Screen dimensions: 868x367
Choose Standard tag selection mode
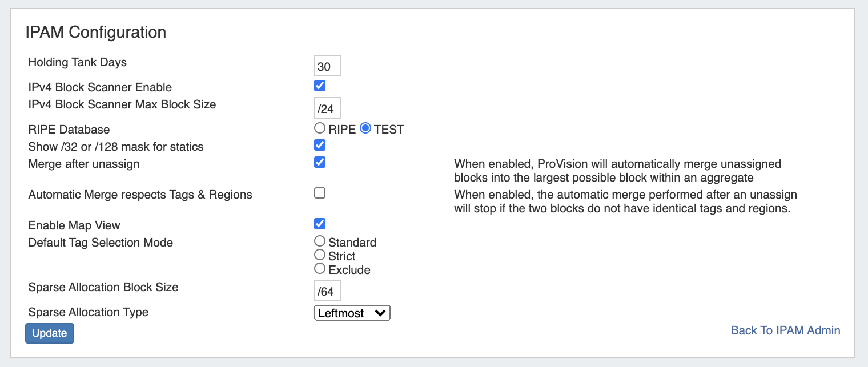coord(320,241)
